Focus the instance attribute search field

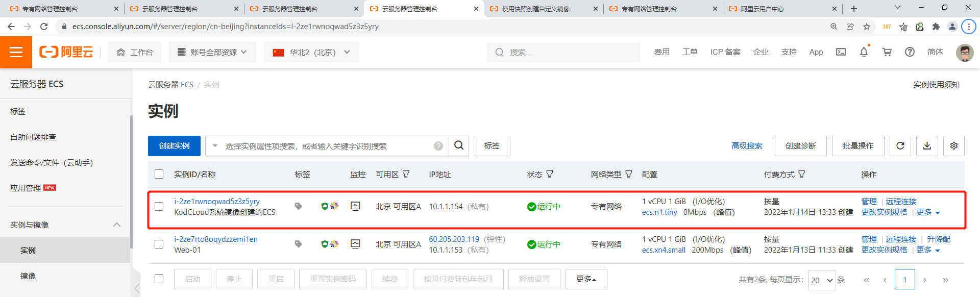coord(327,146)
